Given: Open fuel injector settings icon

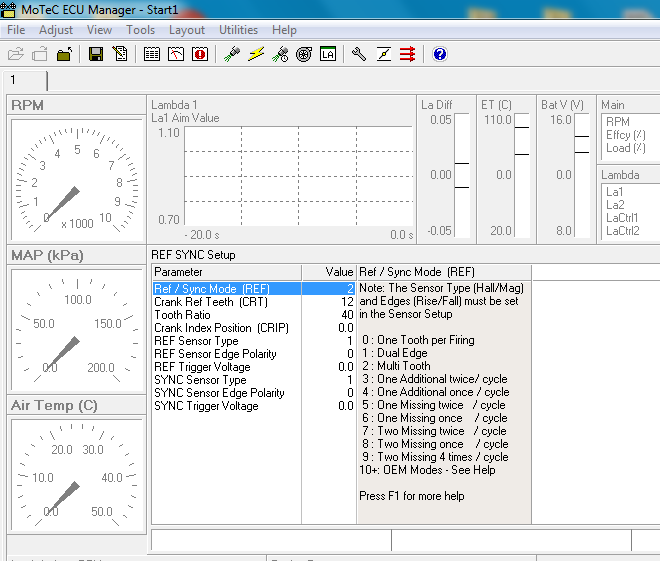Looking at the screenshot, I should [x=232, y=54].
